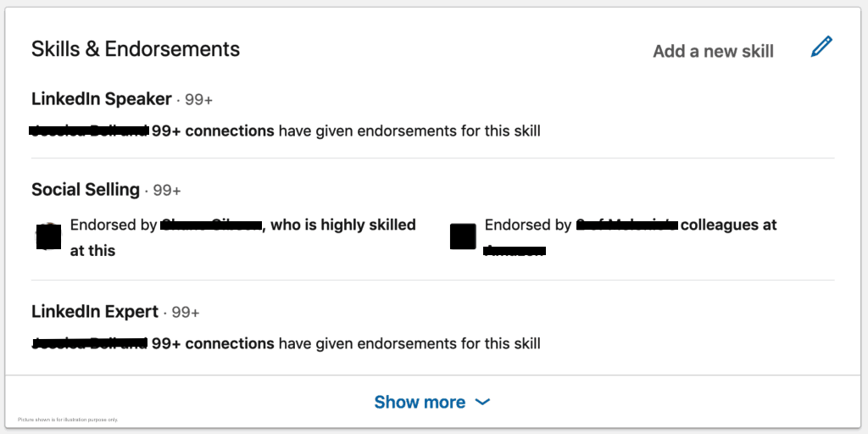Click the Skills & Endorsements heading
This screenshot has width=868, height=434.
click(136, 49)
